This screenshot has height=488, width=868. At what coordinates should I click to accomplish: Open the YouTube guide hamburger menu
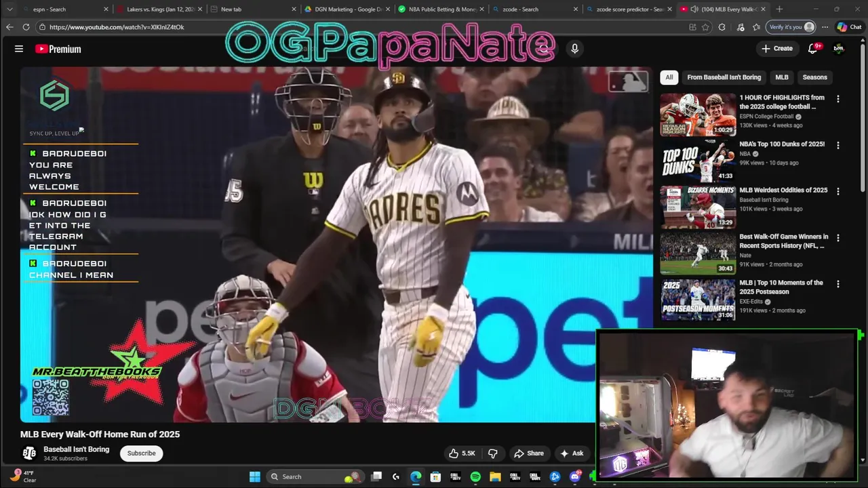pyautogui.click(x=19, y=49)
